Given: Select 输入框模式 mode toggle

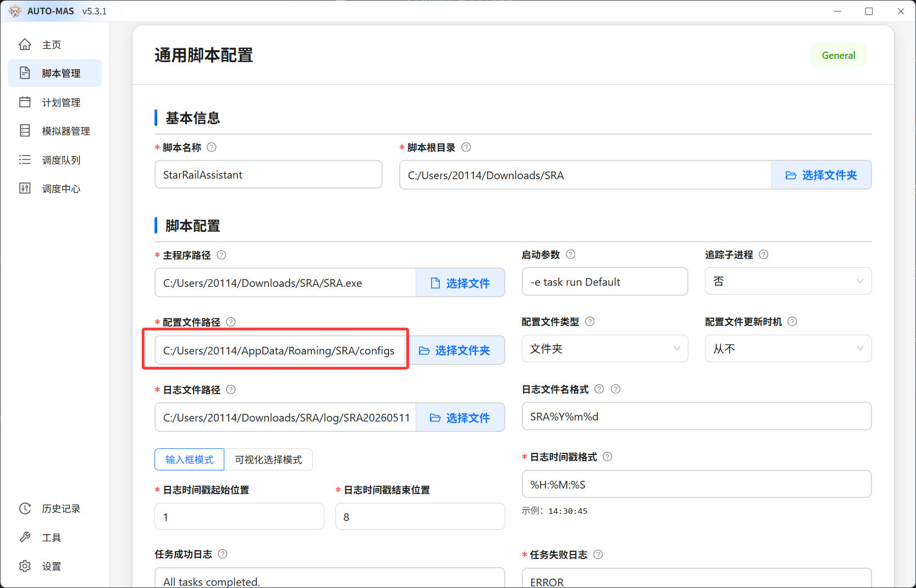Looking at the screenshot, I should 189,459.
